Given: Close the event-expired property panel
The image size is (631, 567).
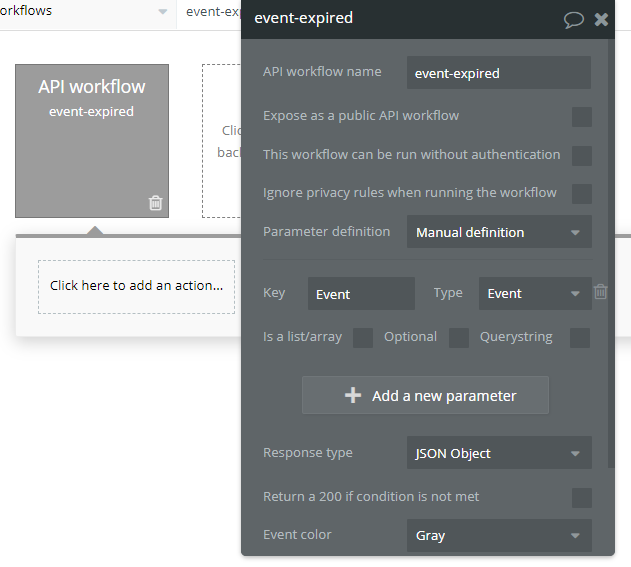Looking at the screenshot, I should [x=601, y=19].
